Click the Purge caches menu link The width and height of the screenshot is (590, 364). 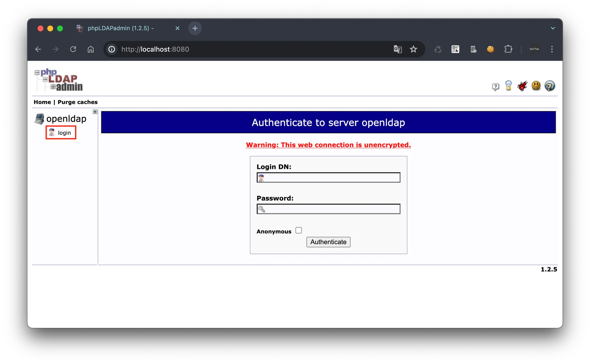(x=77, y=102)
